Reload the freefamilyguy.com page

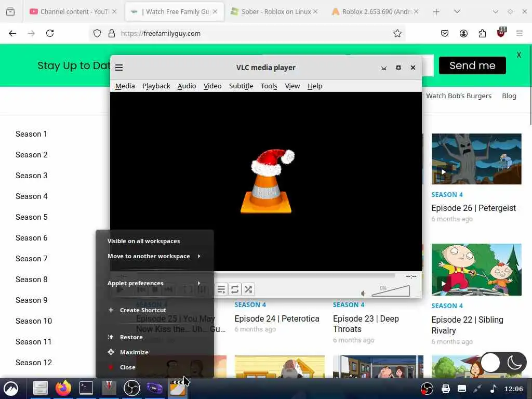pos(50,33)
